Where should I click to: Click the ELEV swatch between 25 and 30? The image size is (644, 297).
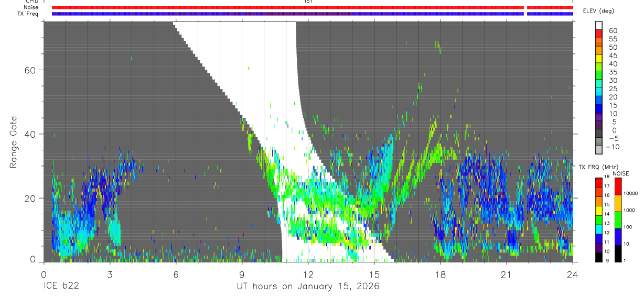click(x=599, y=84)
